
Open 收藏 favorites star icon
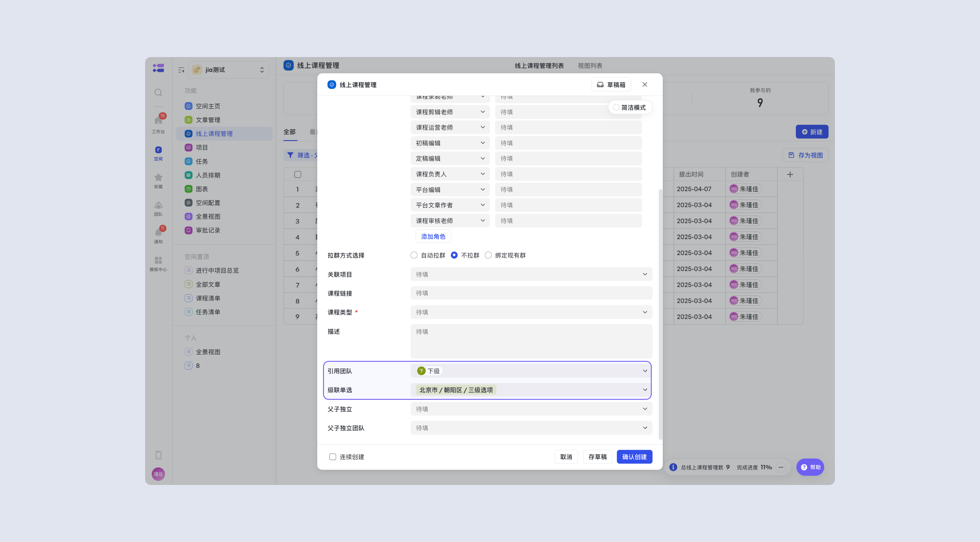158,181
